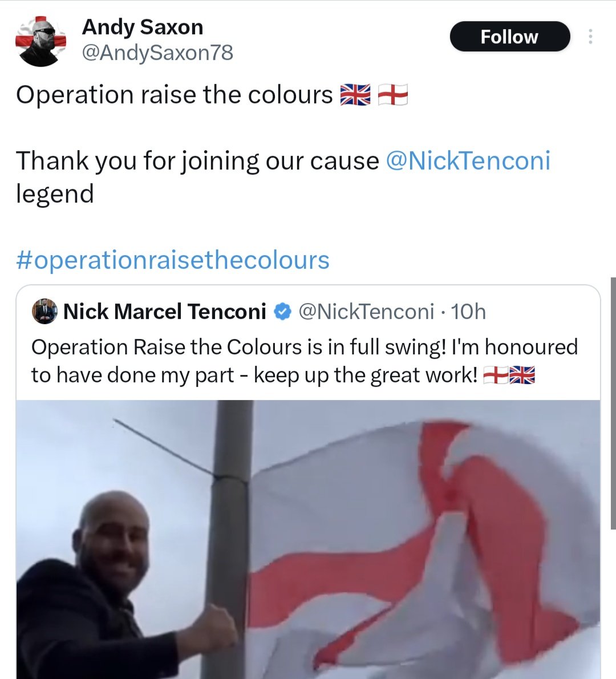Open the #operationraisethecolours hashtag
This screenshot has height=679, width=616.
pos(173,260)
